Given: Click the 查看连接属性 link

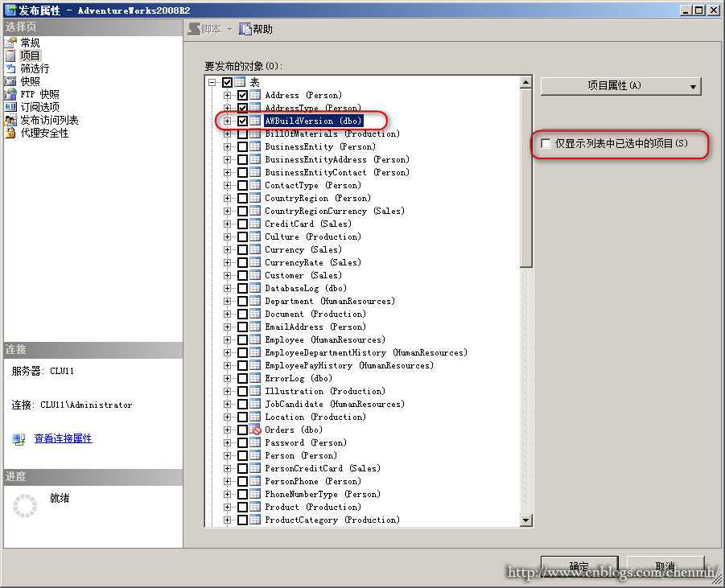Looking at the screenshot, I should pos(64,438).
